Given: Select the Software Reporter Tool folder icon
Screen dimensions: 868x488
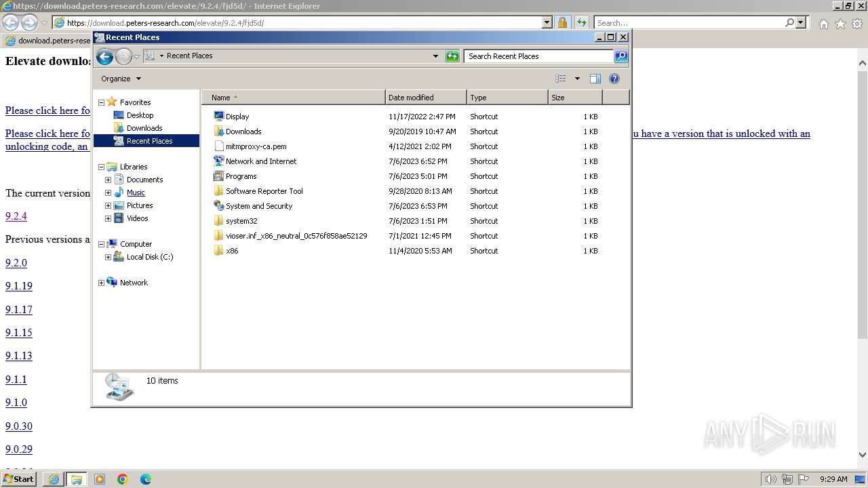Looking at the screenshot, I should tap(218, 191).
